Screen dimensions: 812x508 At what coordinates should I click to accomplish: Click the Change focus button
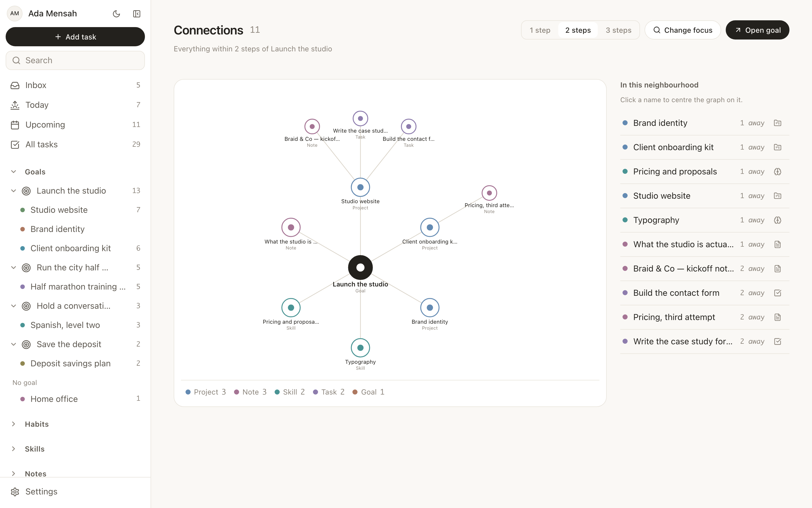(683, 30)
